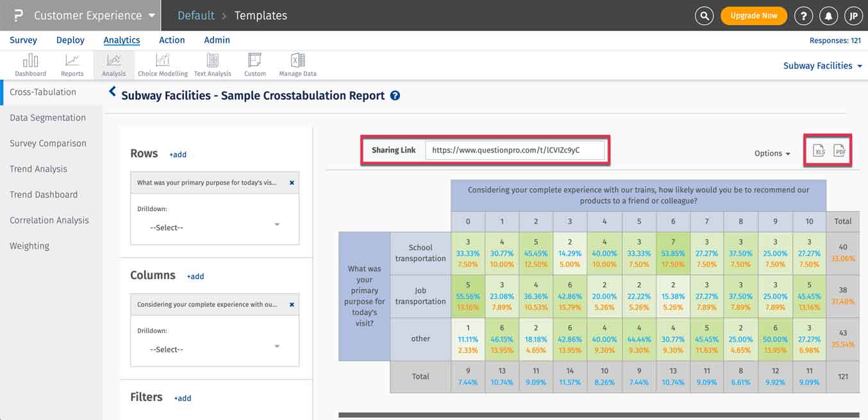The width and height of the screenshot is (868, 420).
Task: Open the help question mark icon
Action: tap(803, 16)
